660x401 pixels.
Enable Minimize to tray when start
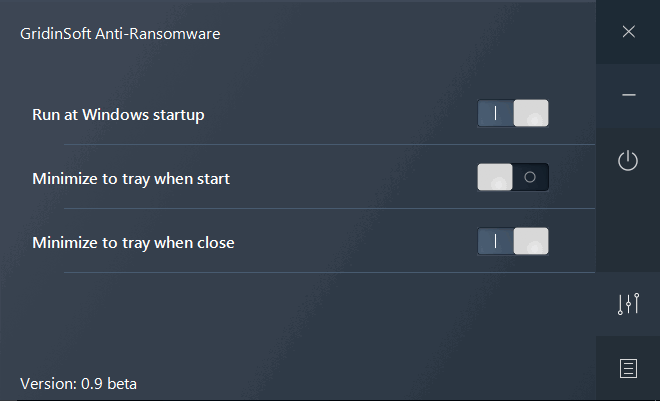[513, 177]
